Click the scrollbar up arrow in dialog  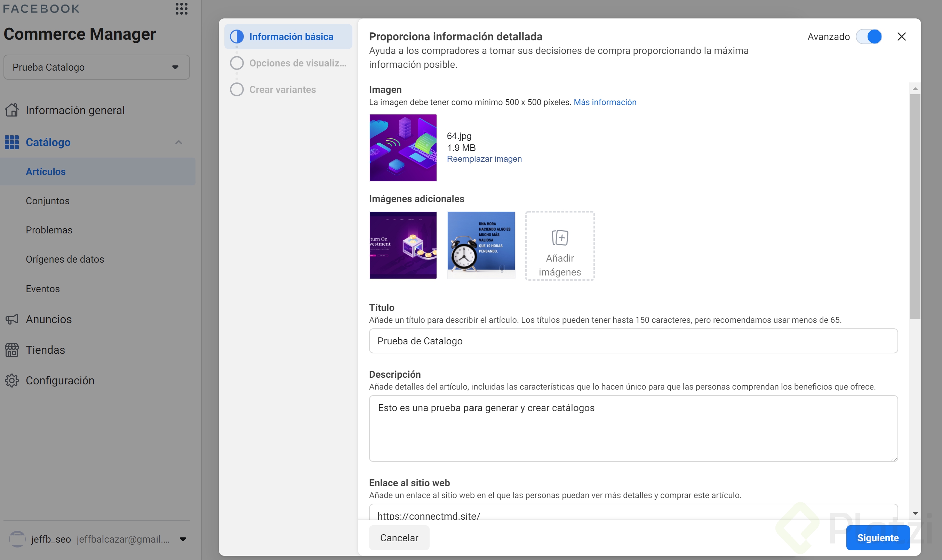click(915, 89)
